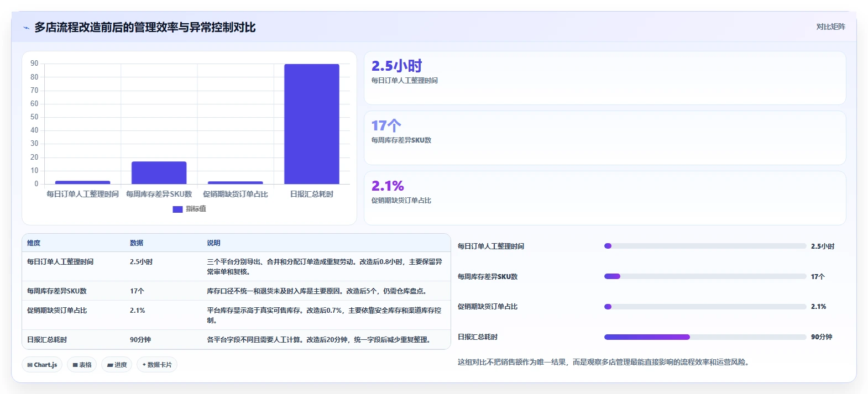Click the lightning icon beside the dashboard title

26,28
